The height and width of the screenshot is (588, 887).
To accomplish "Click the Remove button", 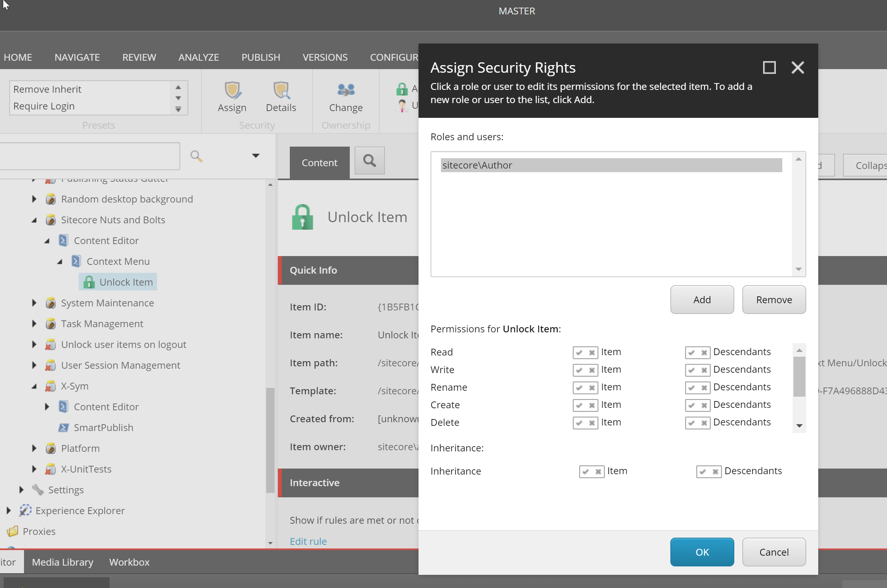I will 774,300.
